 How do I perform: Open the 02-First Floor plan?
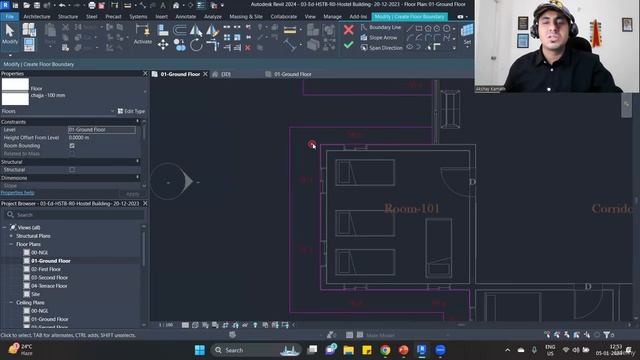[x=45, y=269]
